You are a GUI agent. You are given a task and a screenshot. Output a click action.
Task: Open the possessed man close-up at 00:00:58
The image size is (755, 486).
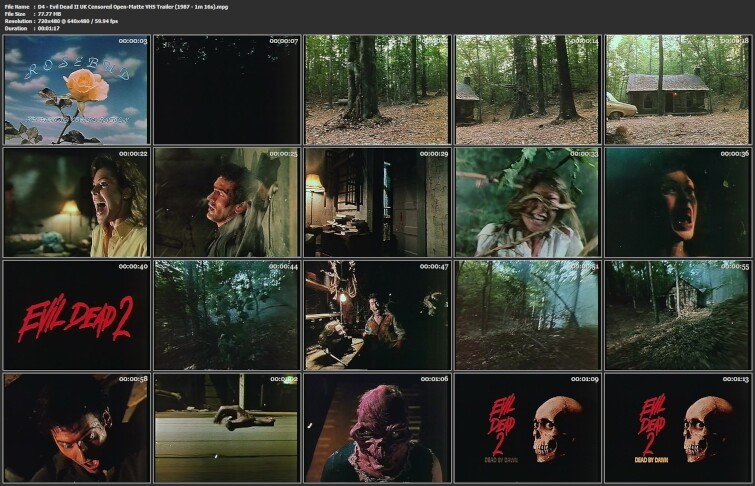77,428
